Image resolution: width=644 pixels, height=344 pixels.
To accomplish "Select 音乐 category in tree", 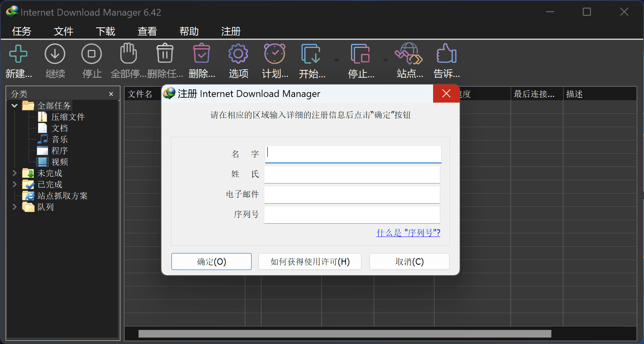I will 60,140.
